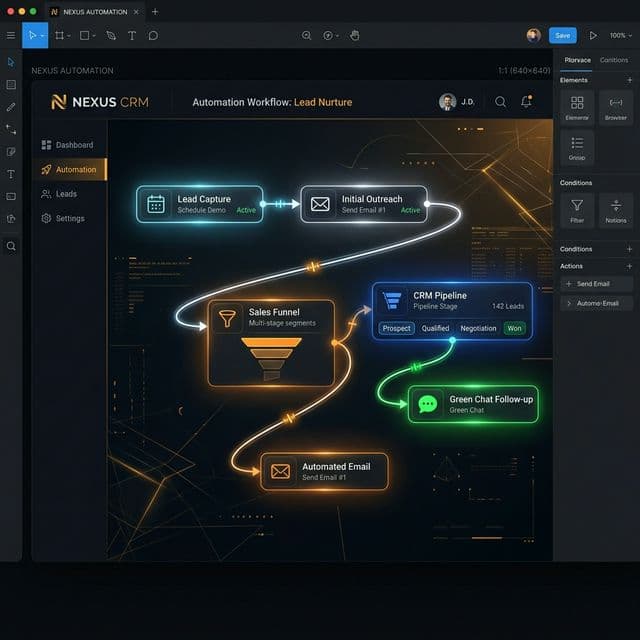
Task: Open the Automation menu item
Action: pyautogui.click(x=70, y=169)
